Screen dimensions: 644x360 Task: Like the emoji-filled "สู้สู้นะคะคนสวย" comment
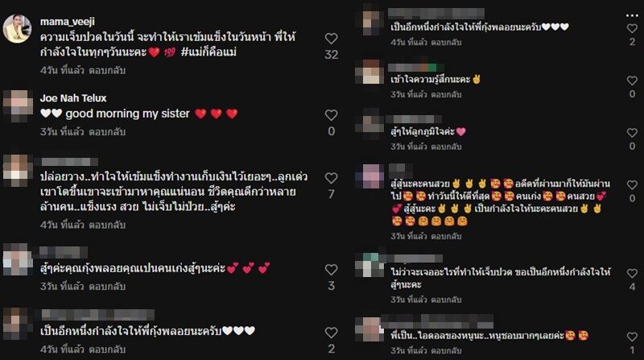click(x=632, y=185)
